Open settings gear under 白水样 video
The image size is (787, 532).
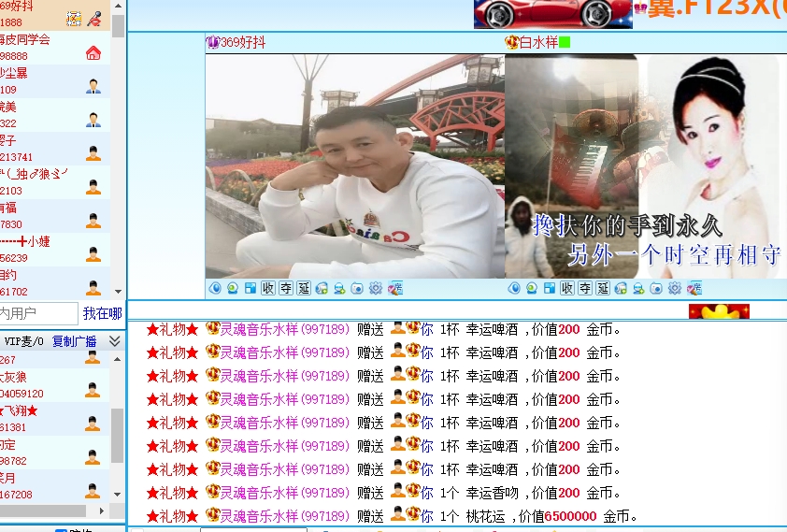[675, 288]
